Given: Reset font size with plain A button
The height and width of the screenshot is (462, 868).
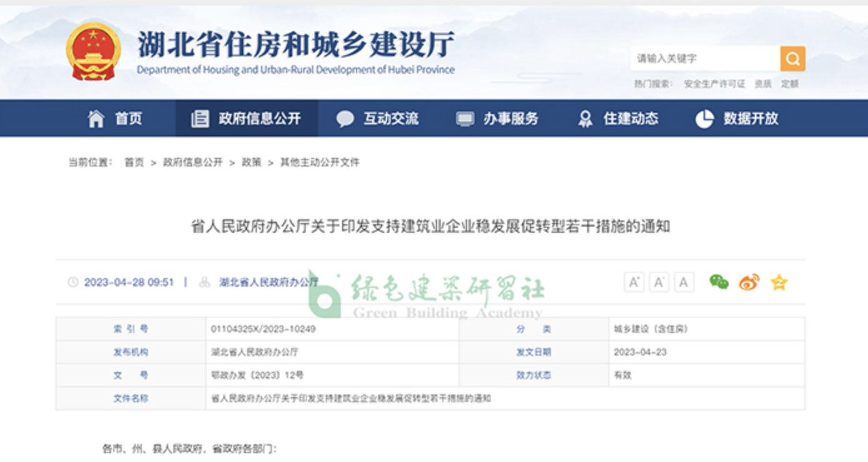Looking at the screenshot, I should pyautogui.click(x=684, y=282).
